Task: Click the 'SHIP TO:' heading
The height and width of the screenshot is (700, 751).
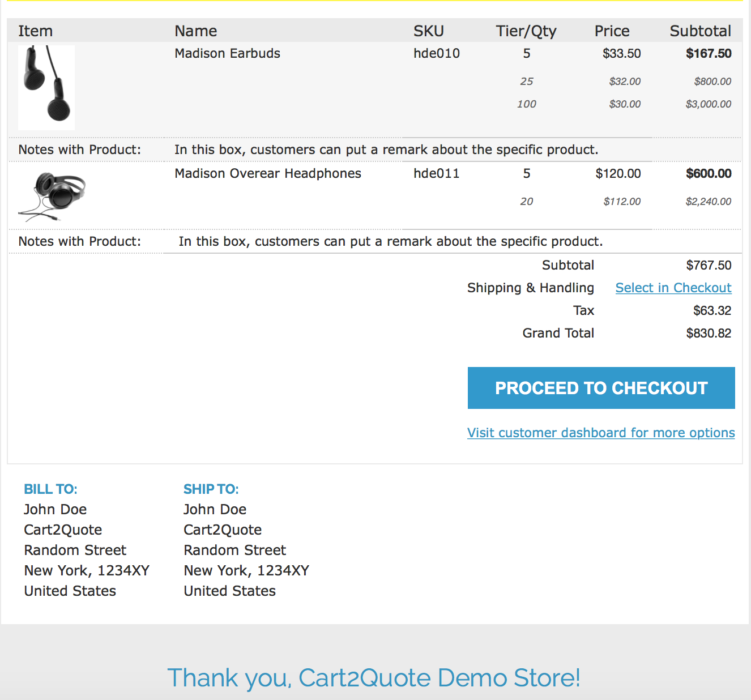Action: 211,489
